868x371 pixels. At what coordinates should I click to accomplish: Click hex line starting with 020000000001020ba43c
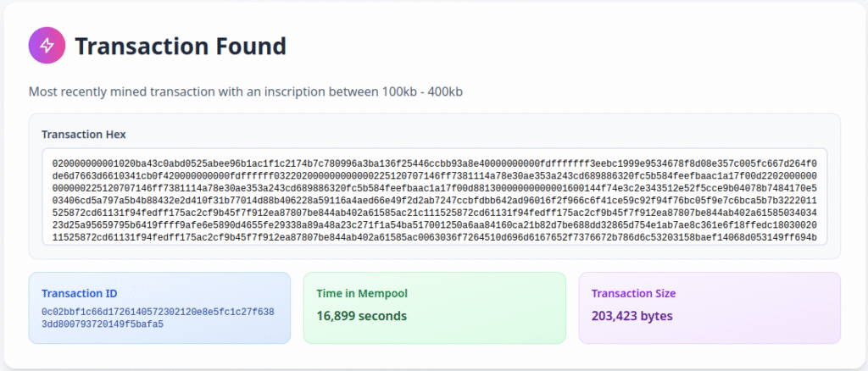click(434, 161)
